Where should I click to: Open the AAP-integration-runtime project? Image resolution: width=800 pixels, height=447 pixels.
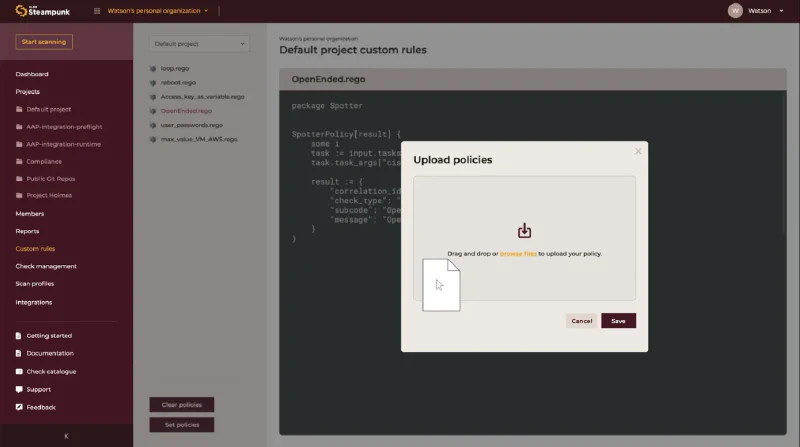point(63,144)
